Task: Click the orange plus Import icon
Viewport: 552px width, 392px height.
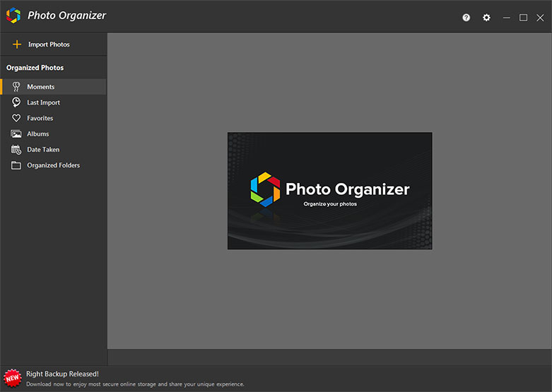Action: tap(17, 44)
